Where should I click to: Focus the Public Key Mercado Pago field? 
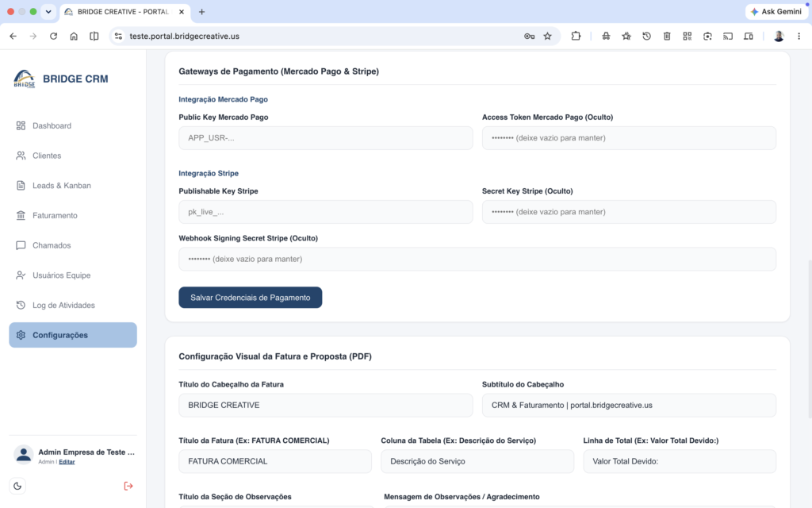click(x=326, y=138)
